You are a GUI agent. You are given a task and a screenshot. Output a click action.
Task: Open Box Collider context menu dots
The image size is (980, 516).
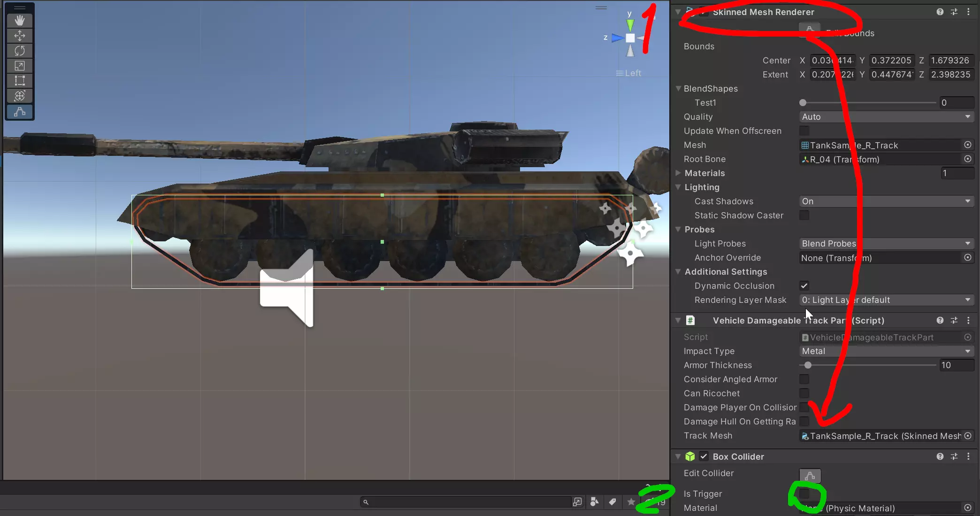(x=968, y=456)
